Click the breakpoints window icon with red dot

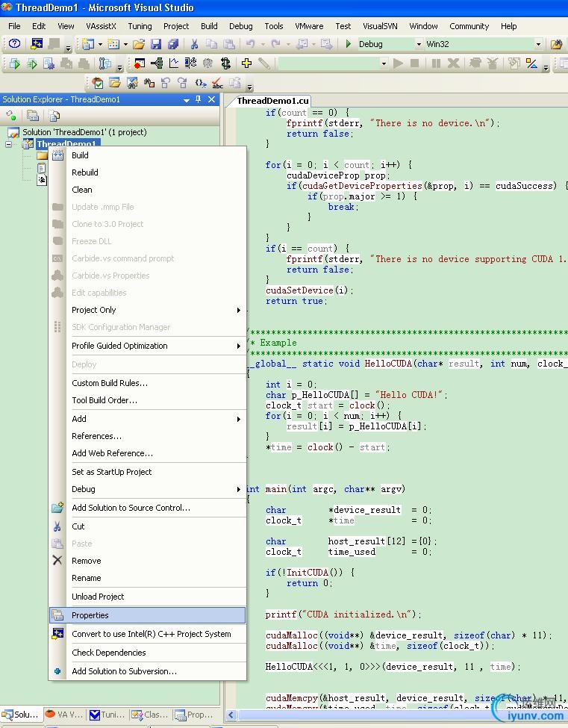click(140, 63)
